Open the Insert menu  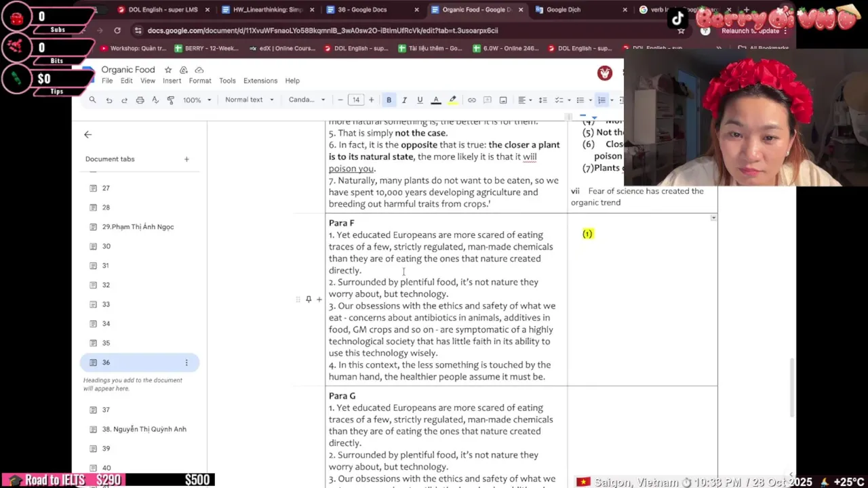[172, 81]
